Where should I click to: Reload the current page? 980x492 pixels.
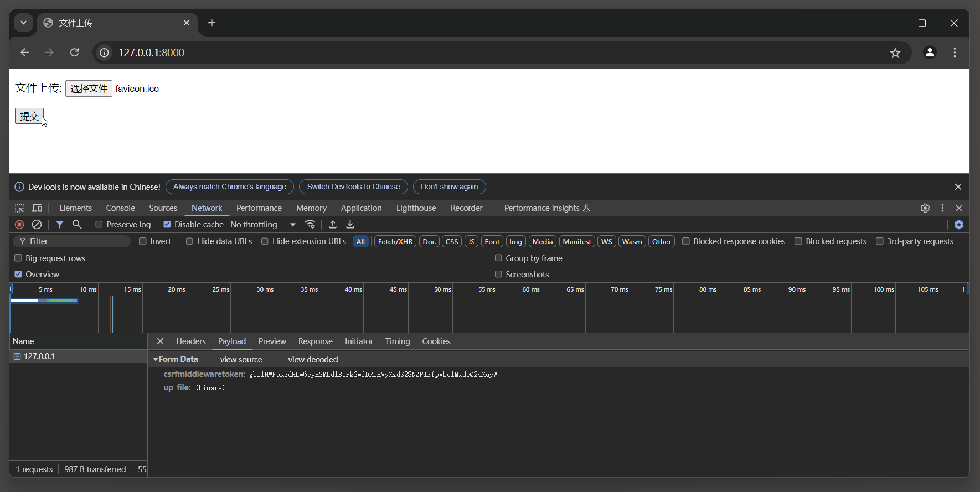pyautogui.click(x=74, y=53)
